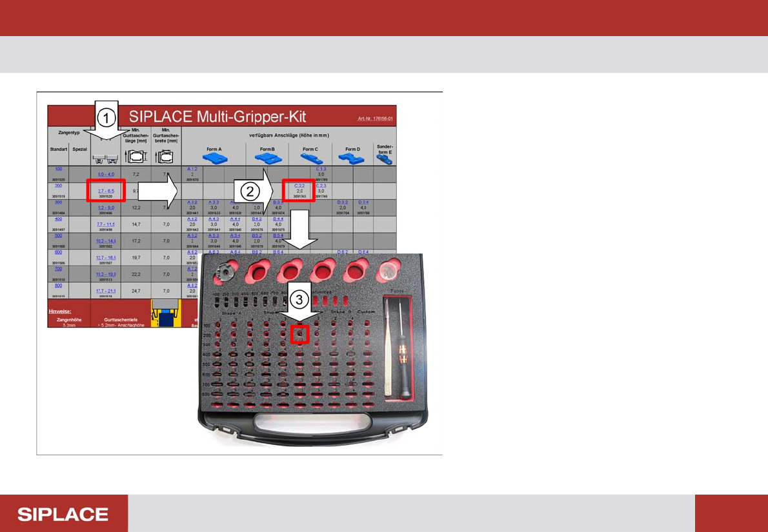Open the B 4 4 stop link

[278, 219]
